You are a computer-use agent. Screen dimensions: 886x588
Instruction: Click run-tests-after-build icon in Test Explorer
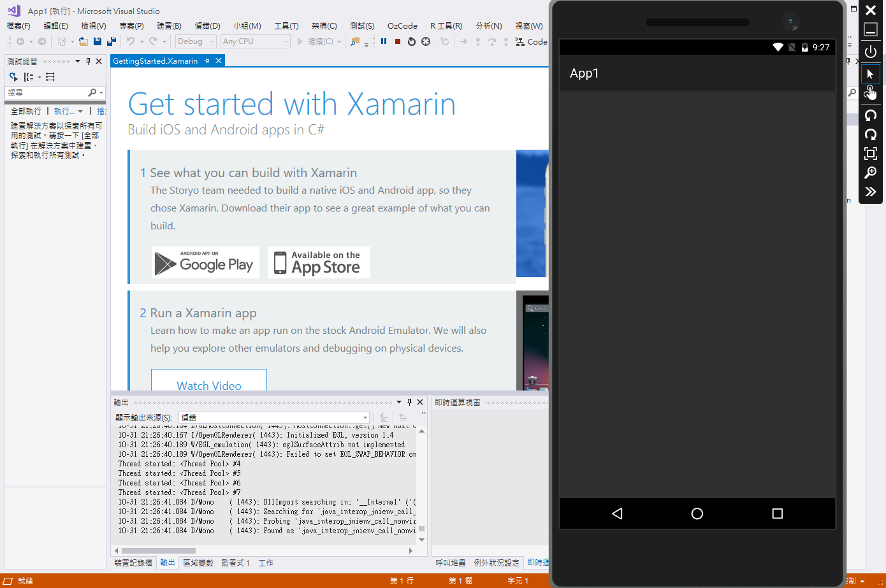(13, 77)
